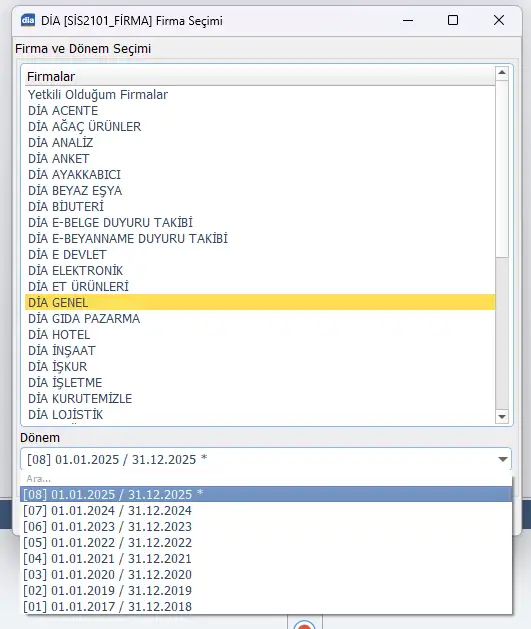Screen dimensions: 531x629
Task: Close the Firma Seçimi window
Action: [499, 20]
